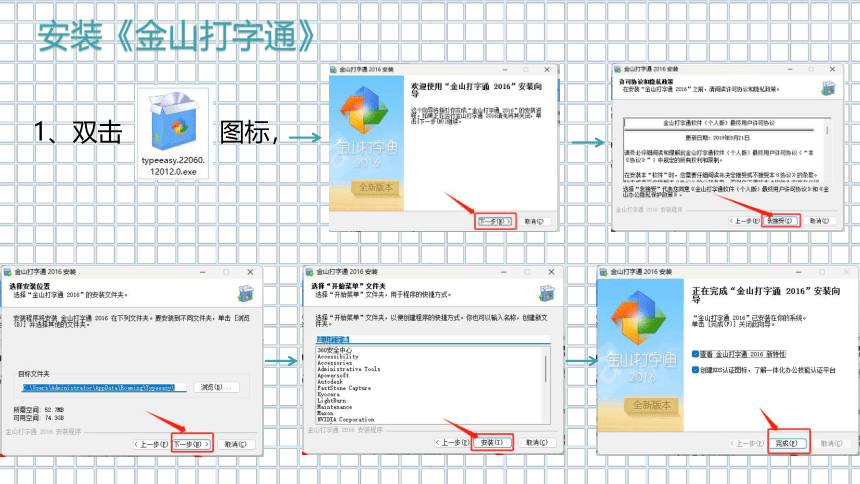Uncheck the 创建KOS认证图标 checkbox

tap(695, 370)
